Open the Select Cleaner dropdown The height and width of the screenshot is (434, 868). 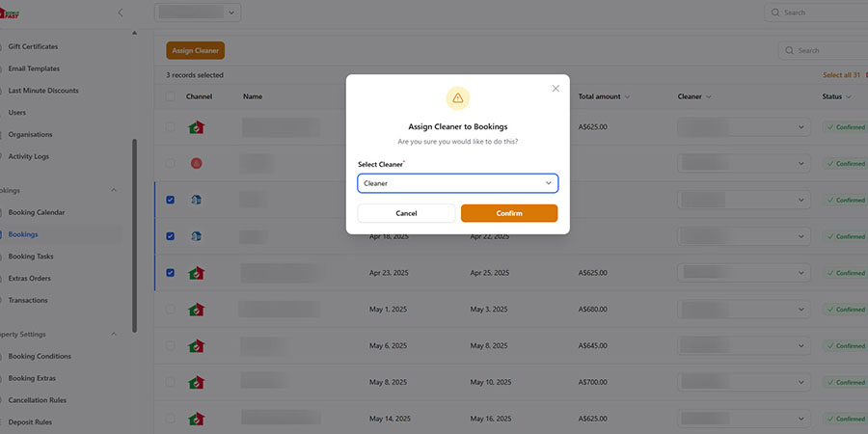[458, 183]
